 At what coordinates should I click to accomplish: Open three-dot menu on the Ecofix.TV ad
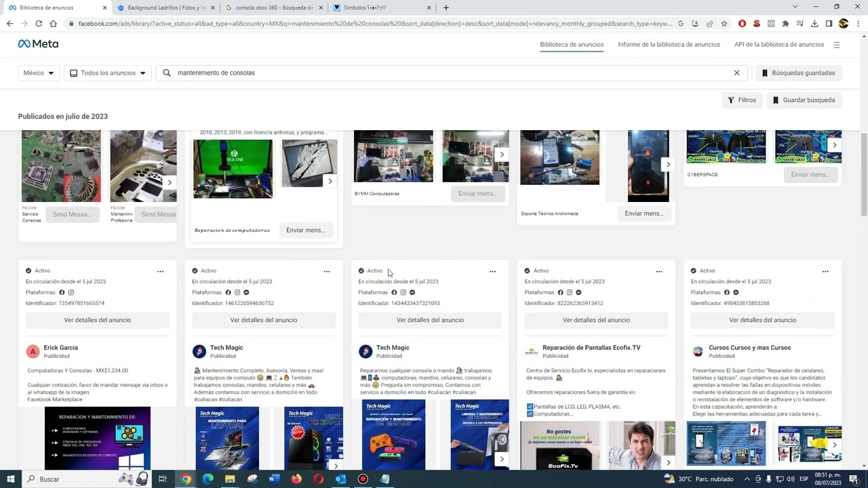coord(659,271)
